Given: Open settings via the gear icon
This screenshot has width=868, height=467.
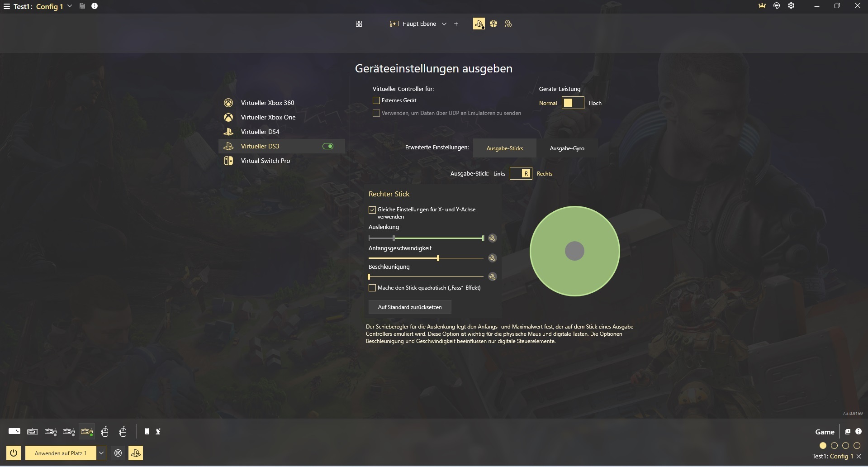Looking at the screenshot, I should pyautogui.click(x=791, y=6).
